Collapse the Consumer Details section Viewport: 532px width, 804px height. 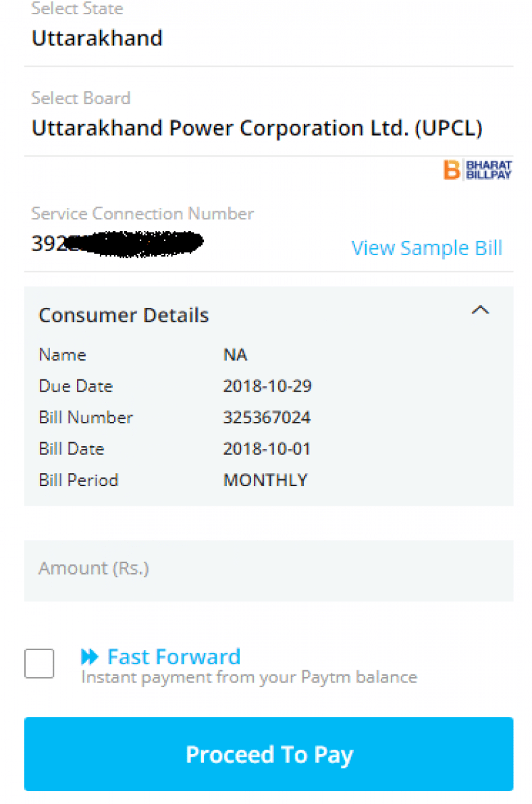[481, 310]
